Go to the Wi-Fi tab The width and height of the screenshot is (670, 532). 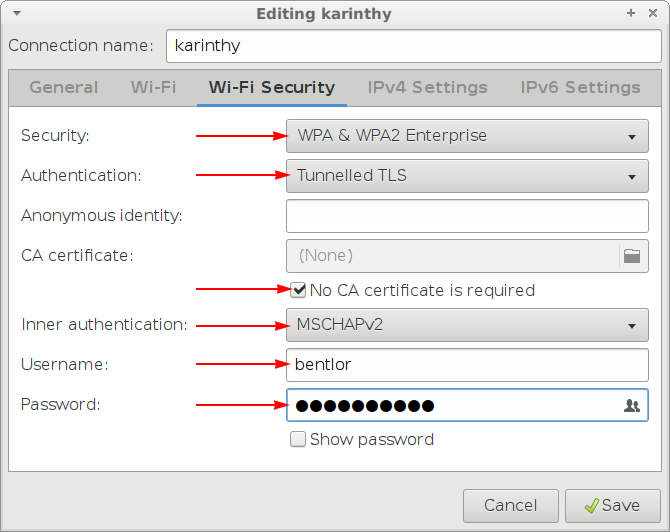pyautogui.click(x=153, y=87)
